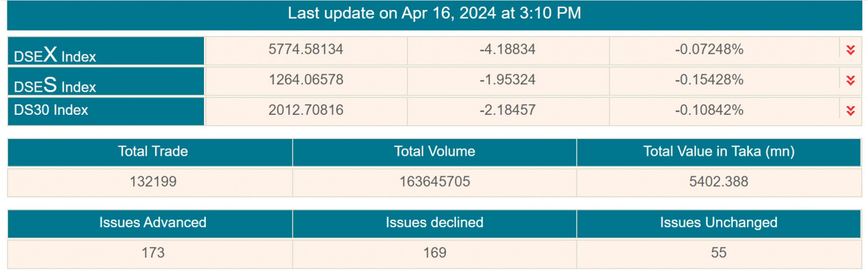
Task: Click DSES point change -1.95324
Action: 508,80
